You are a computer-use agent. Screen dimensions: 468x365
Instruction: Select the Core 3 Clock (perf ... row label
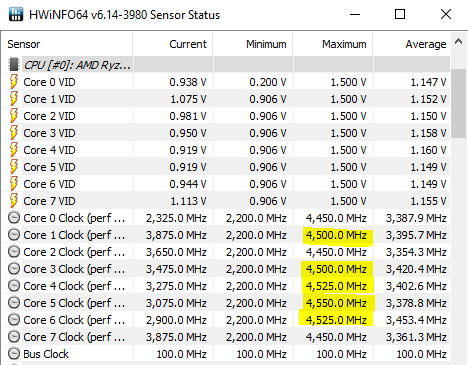tap(74, 269)
